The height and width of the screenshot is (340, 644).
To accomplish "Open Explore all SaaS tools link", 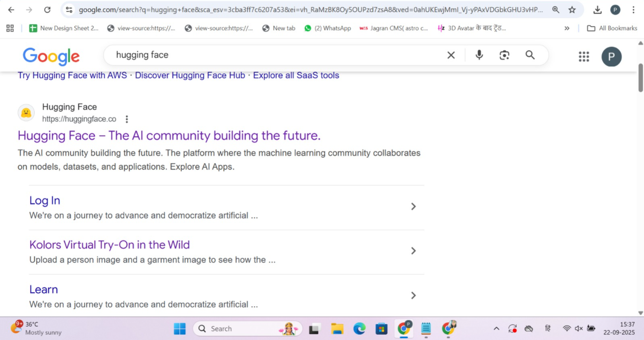I will pyautogui.click(x=296, y=76).
